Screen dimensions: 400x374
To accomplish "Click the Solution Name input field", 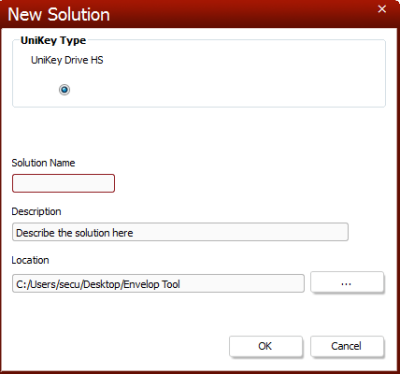I will coord(63,183).
